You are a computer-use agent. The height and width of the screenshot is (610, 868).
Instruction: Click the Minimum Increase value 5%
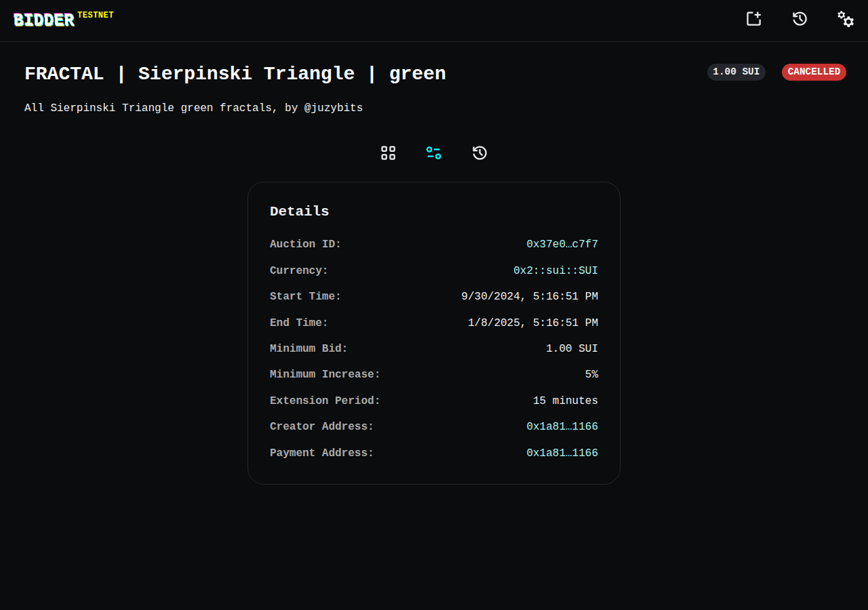(x=591, y=374)
